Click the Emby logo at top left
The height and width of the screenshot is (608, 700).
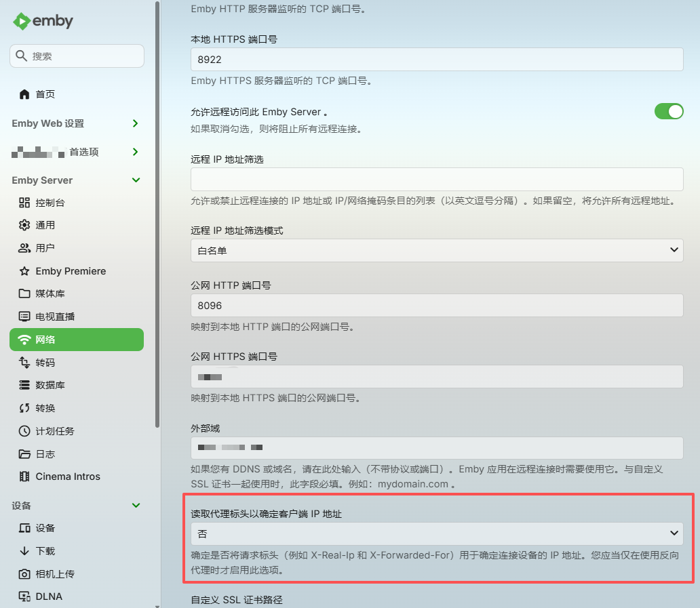click(43, 21)
